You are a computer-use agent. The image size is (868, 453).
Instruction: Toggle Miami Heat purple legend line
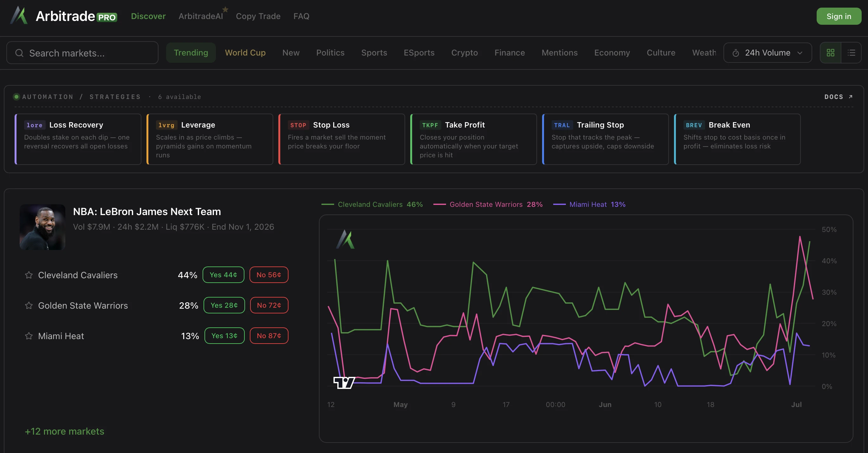[589, 204]
